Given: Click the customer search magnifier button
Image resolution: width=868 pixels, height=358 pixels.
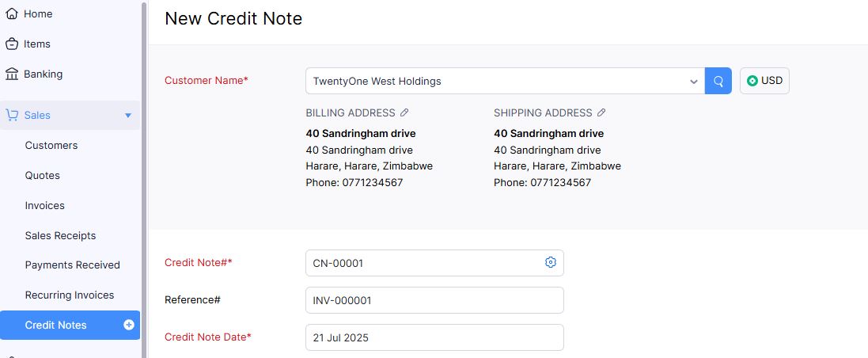Looking at the screenshot, I should [x=718, y=81].
